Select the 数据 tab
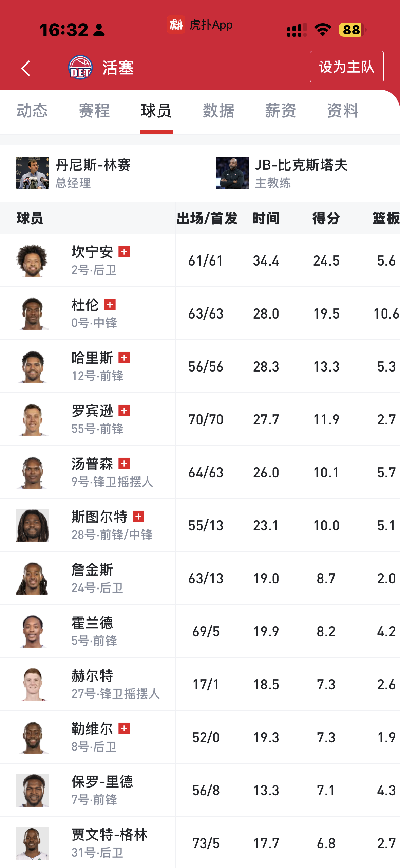The height and width of the screenshot is (868, 400). click(x=218, y=111)
